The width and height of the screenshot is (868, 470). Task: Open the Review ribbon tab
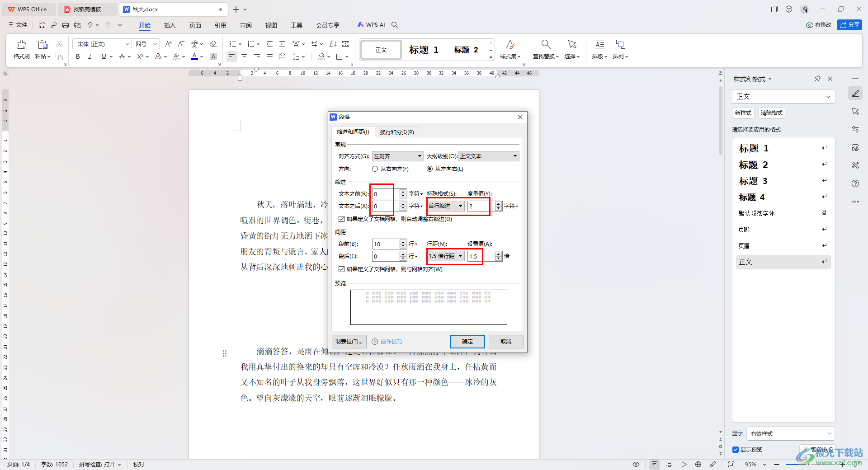click(246, 25)
